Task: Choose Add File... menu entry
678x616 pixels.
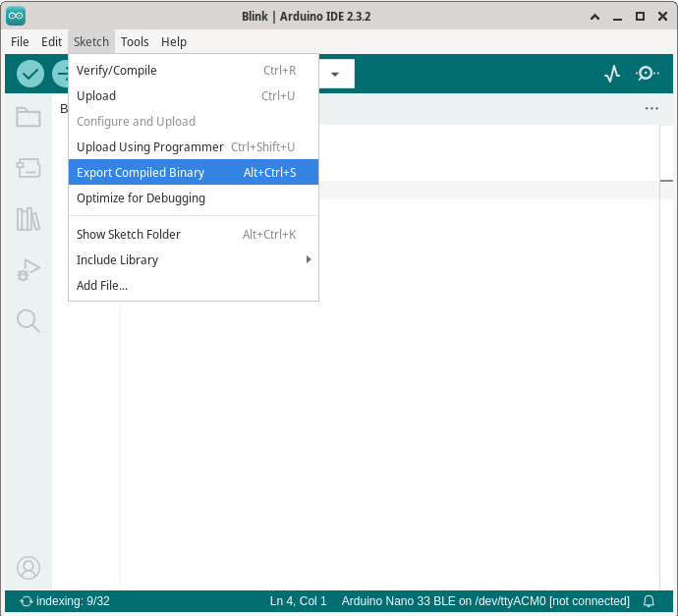Action: [x=194, y=285]
